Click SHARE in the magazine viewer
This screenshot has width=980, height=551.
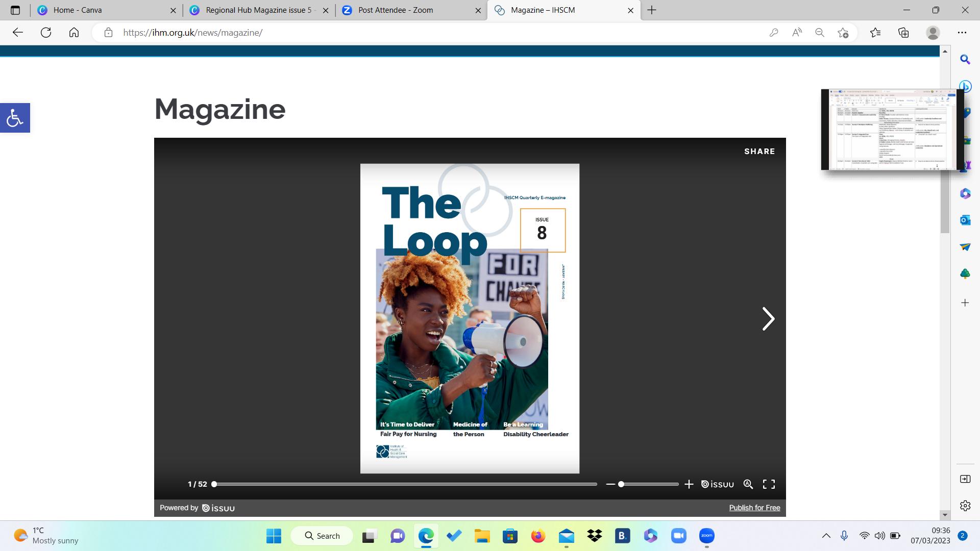coord(759,152)
